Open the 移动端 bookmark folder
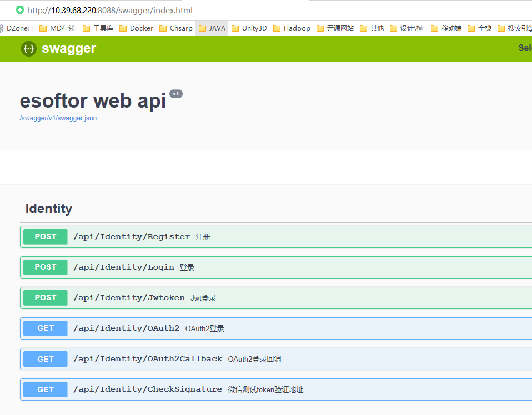Screen dimensions: 532x415 pyautogui.click(x=446, y=28)
